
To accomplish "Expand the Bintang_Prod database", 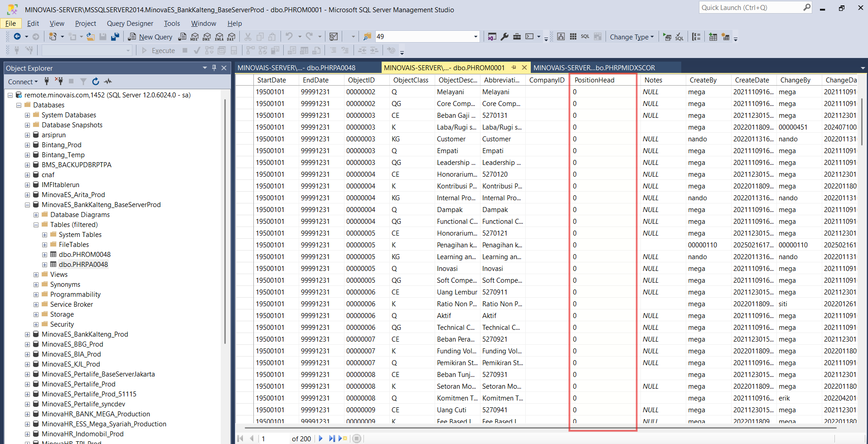I will [x=27, y=145].
